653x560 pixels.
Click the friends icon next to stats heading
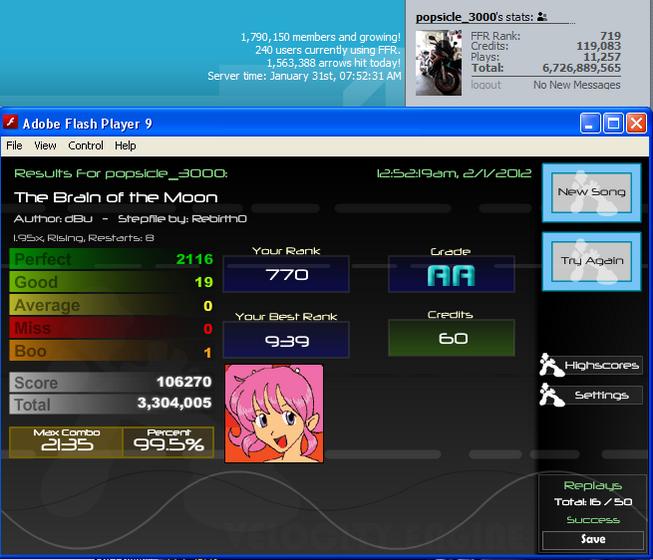[542, 17]
